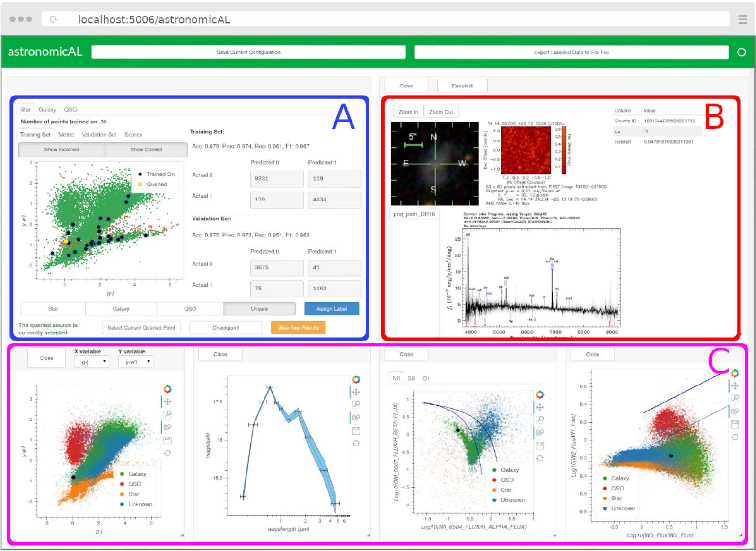
Task: Click the orange View Test Results button
Action: (298, 328)
